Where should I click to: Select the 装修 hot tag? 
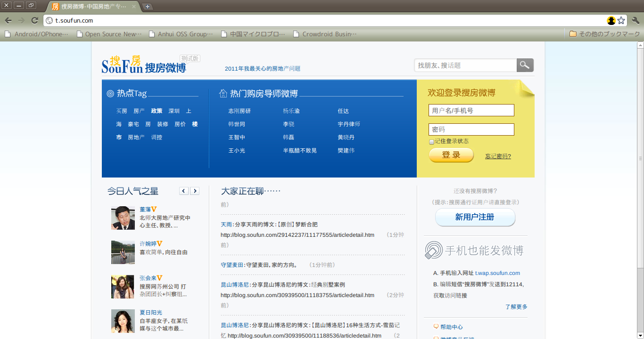[163, 124]
